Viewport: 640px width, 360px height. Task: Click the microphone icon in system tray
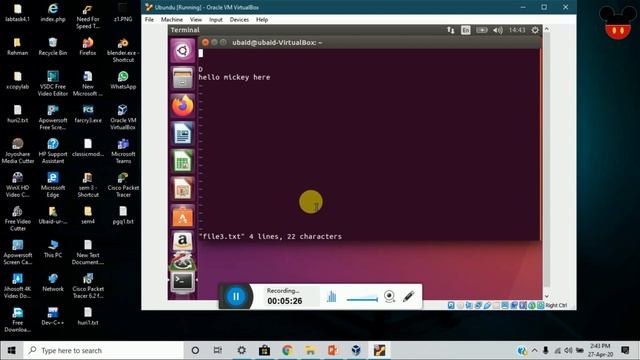coord(546,350)
